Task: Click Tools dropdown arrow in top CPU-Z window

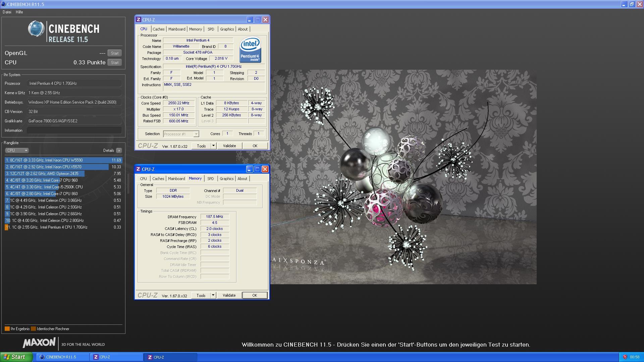Action: tap(213, 146)
